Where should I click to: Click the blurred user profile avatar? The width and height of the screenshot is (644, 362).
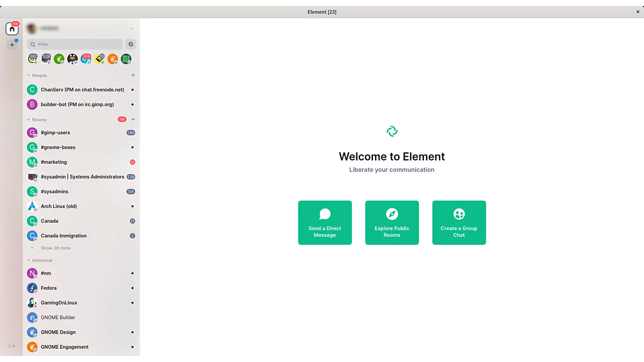pos(32,28)
